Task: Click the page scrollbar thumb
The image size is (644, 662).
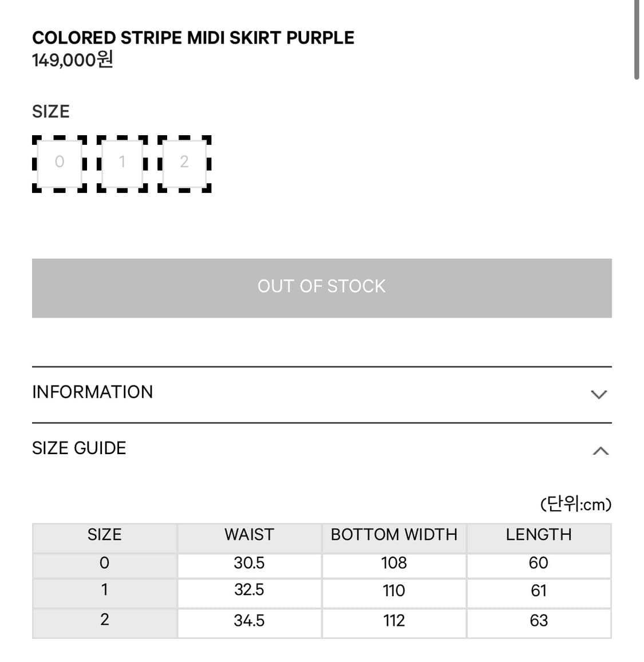Action: [637, 40]
